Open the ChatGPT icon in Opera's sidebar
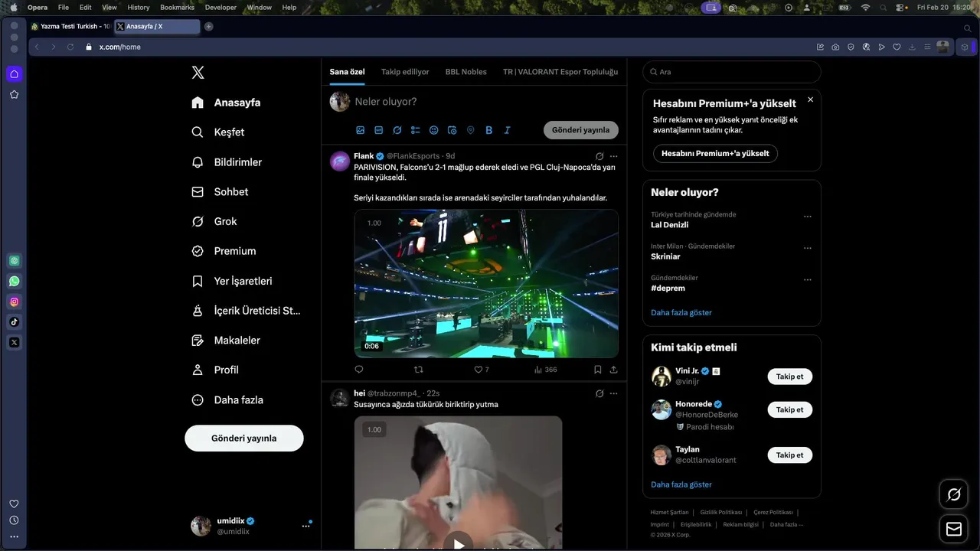This screenshot has height=551, width=980. click(x=14, y=260)
